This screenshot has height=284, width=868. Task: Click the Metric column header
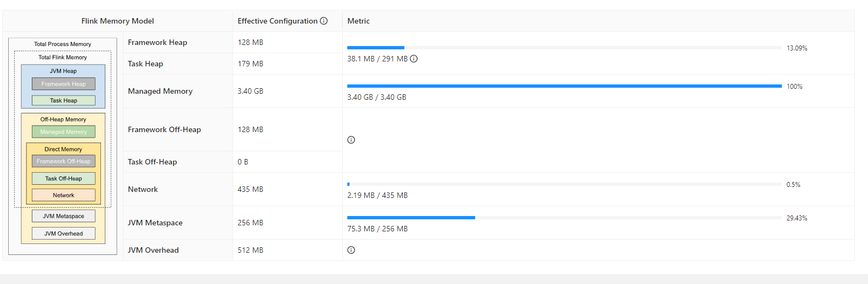tap(358, 21)
